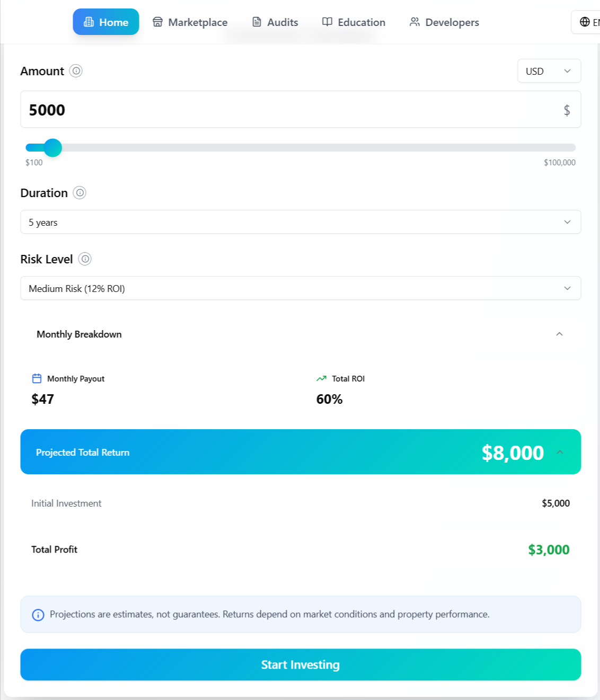The width and height of the screenshot is (600, 700).
Task: Click the globe language icon
Action: [x=585, y=22]
